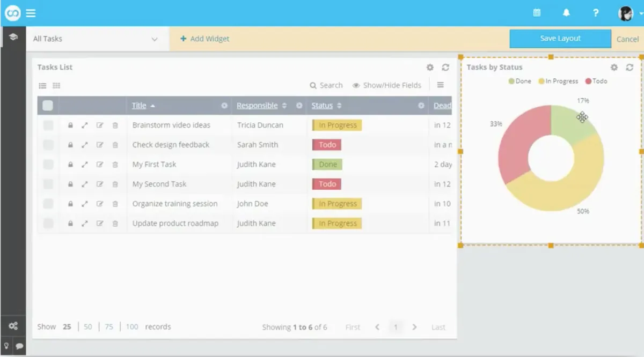The height and width of the screenshot is (357, 644).
Task: Open Responsible column settings gear
Action: click(x=299, y=106)
